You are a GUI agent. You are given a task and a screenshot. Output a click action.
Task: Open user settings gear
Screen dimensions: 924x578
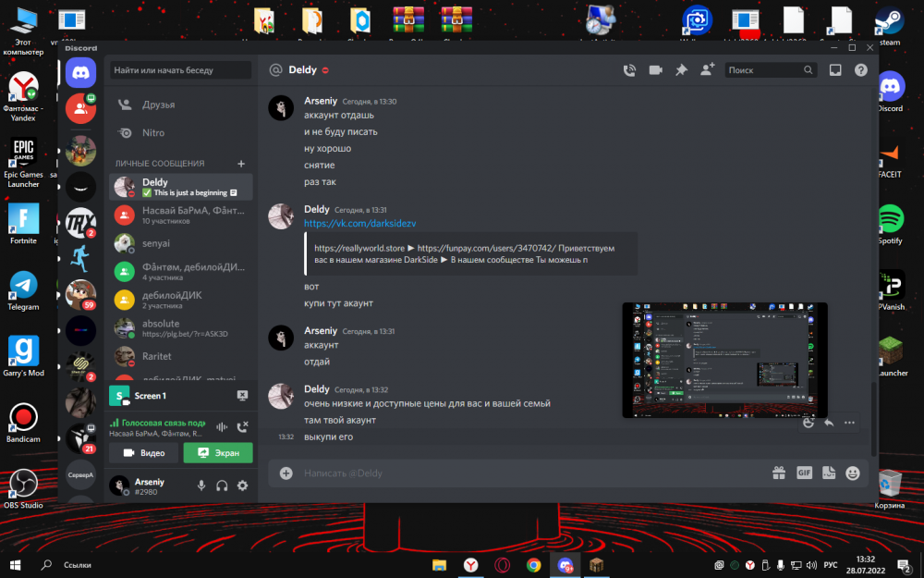coord(242,486)
